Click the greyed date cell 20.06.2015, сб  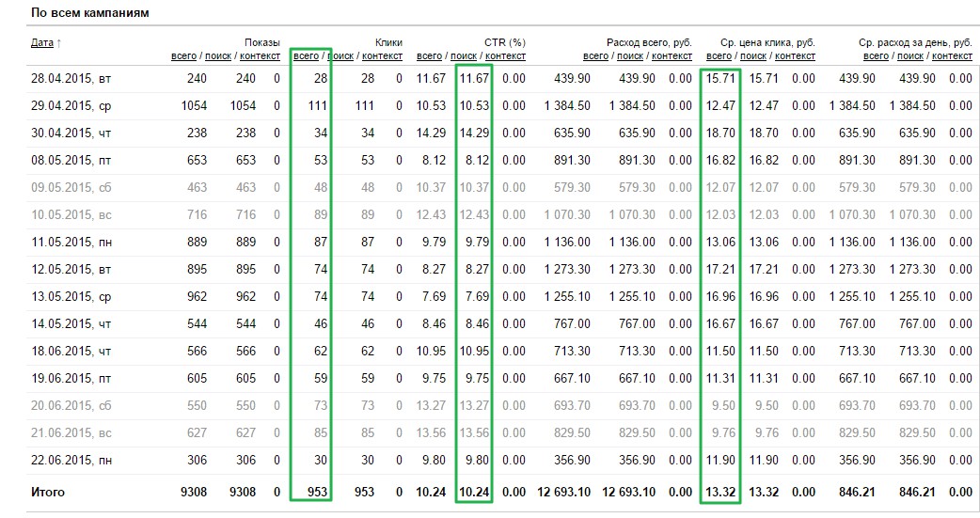coord(71,405)
